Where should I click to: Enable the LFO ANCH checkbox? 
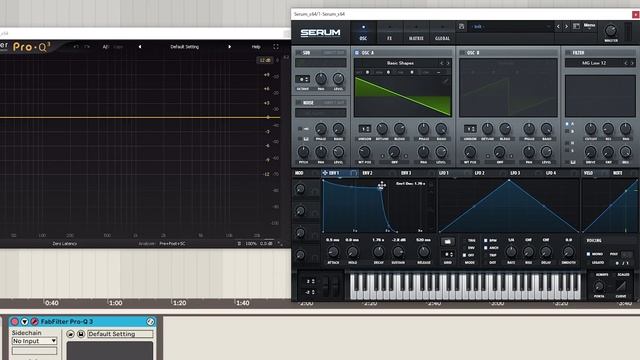[486, 248]
